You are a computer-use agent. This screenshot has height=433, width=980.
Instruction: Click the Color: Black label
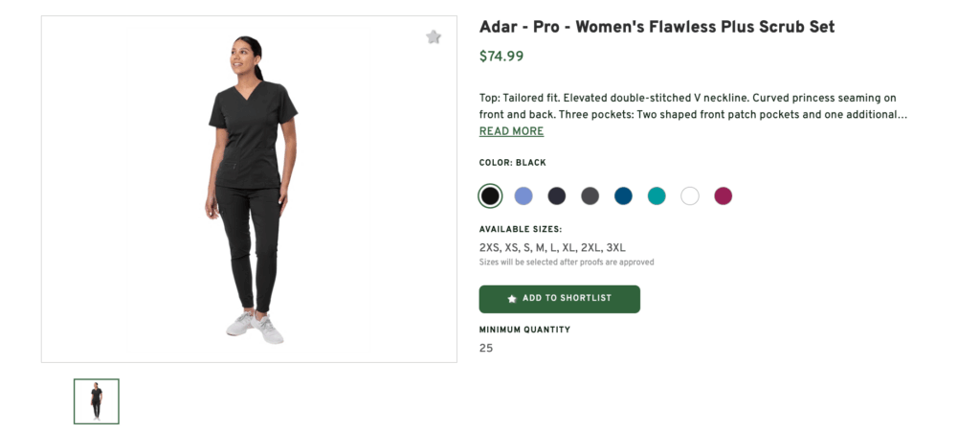coord(513,163)
